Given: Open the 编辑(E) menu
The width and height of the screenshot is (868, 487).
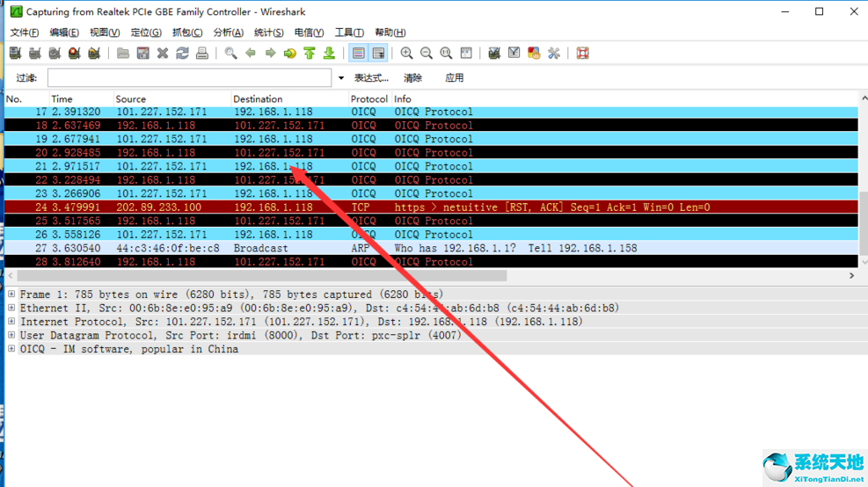Looking at the screenshot, I should [64, 33].
